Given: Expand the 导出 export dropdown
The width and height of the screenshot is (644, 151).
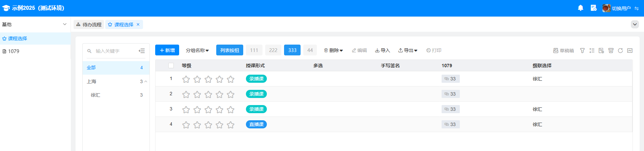Looking at the screenshot, I should 408,50.
